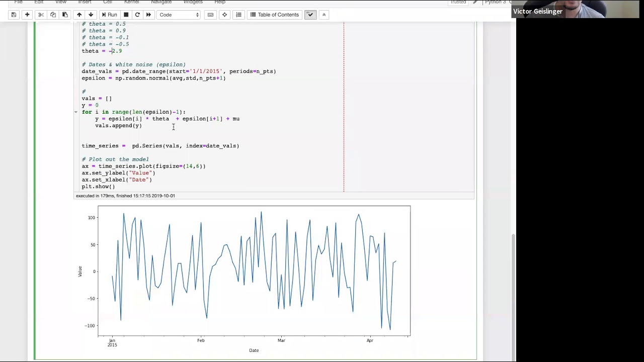Image resolution: width=644 pixels, height=362 pixels.
Task: Click the pencil edit-mode indicator icon
Action: (475, 2)
